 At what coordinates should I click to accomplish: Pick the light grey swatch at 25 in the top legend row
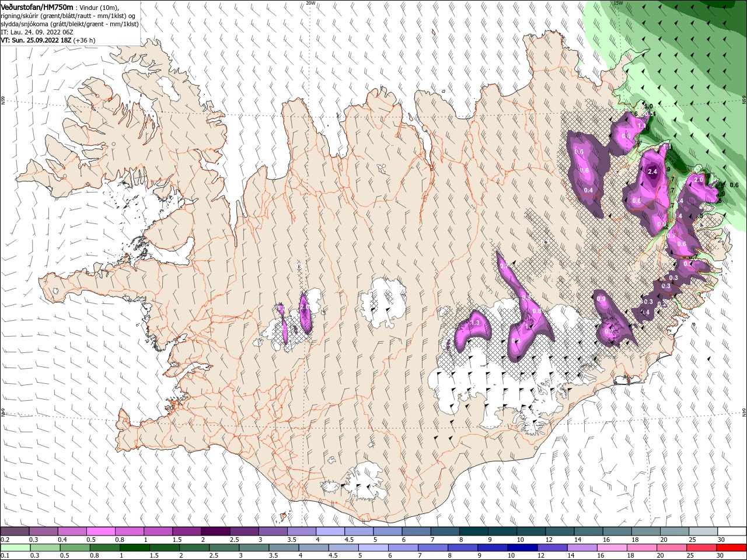703,531
